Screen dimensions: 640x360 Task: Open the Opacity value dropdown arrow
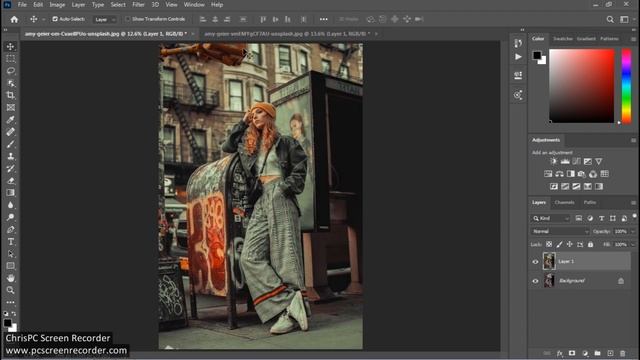point(633,231)
